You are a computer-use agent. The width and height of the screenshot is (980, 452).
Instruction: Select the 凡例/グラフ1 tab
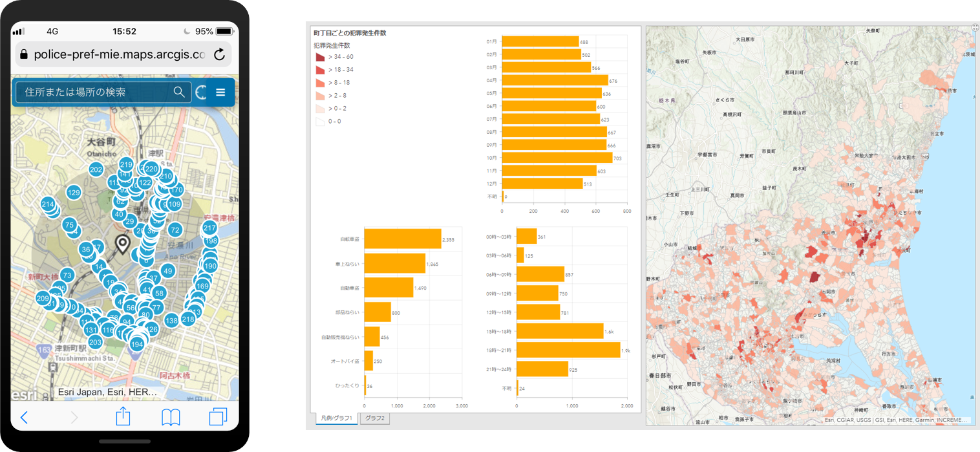(x=337, y=418)
